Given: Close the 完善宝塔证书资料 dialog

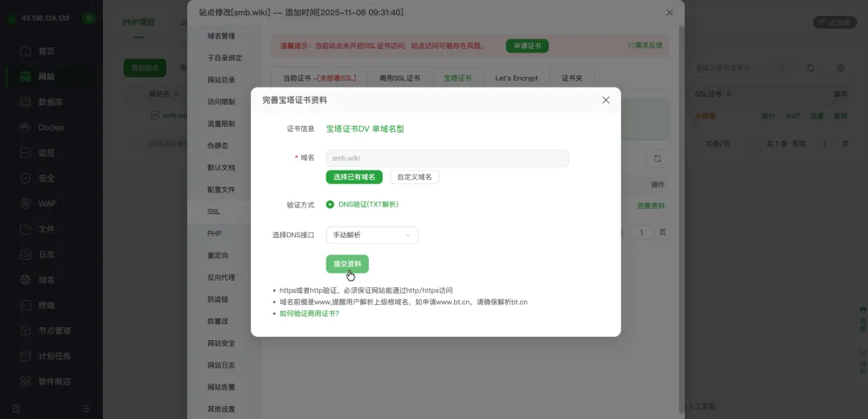Looking at the screenshot, I should tap(606, 100).
